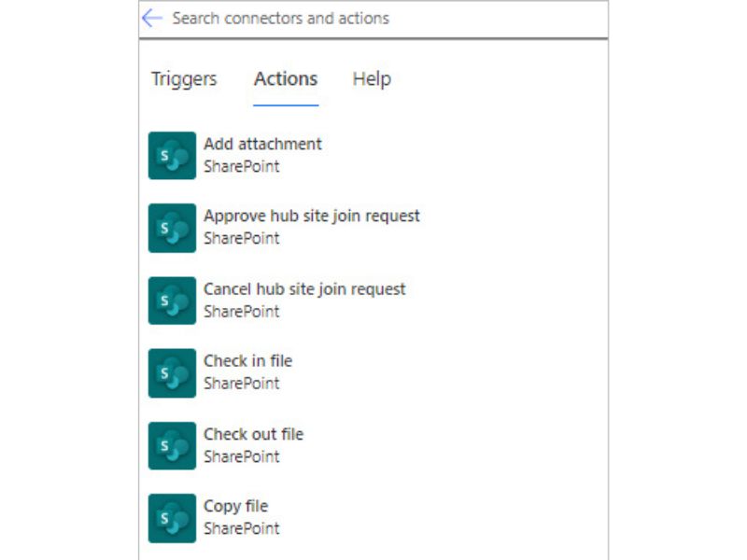Choose the Add attachment action title
The image size is (747, 560).
point(262,144)
